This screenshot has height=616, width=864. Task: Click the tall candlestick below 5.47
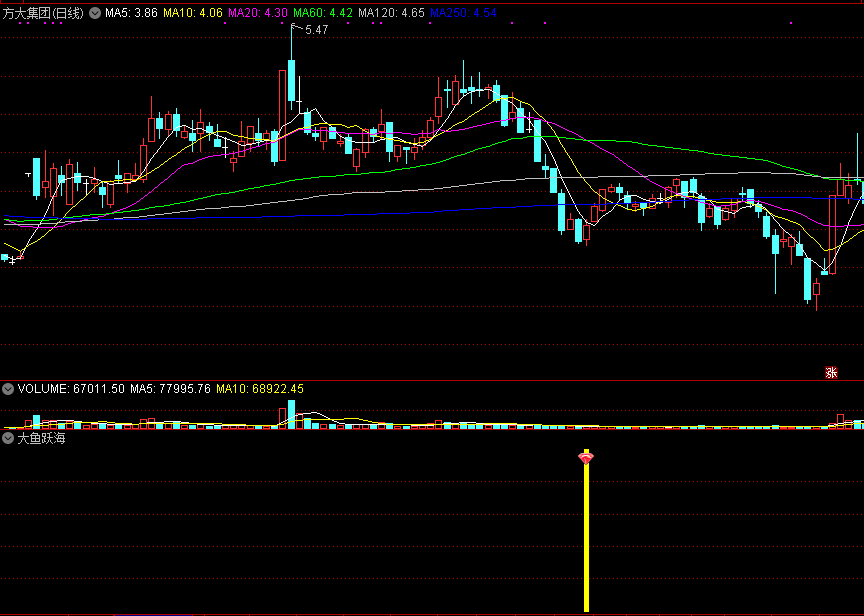[291, 80]
